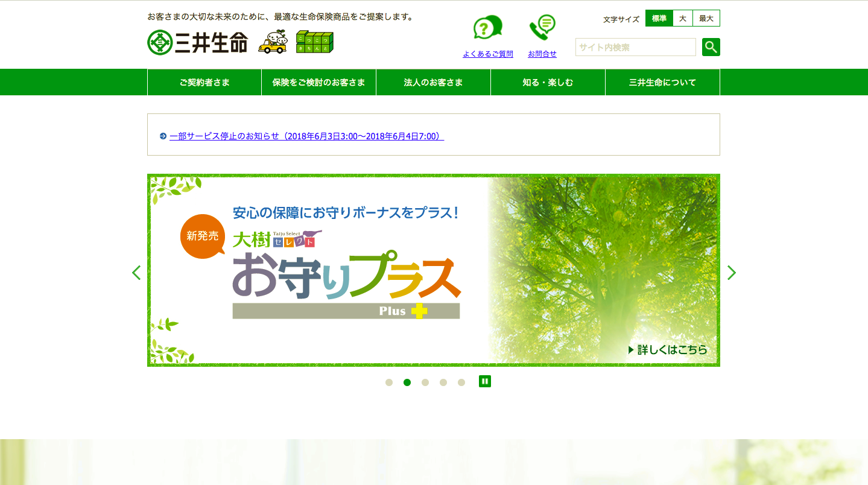This screenshot has height=485, width=868.
Task: Click the question speech bubble FAQ icon
Action: (x=488, y=28)
